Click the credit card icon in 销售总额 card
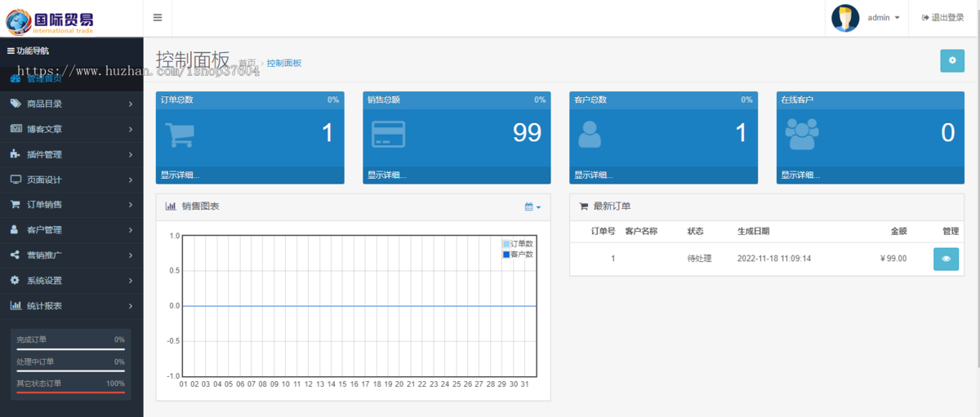 point(388,135)
